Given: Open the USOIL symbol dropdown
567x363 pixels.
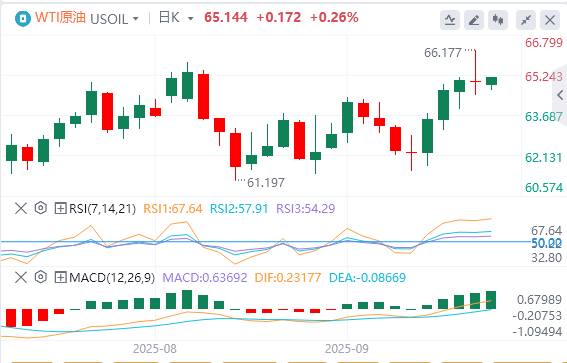Looking at the screenshot, I should pos(114,19).
